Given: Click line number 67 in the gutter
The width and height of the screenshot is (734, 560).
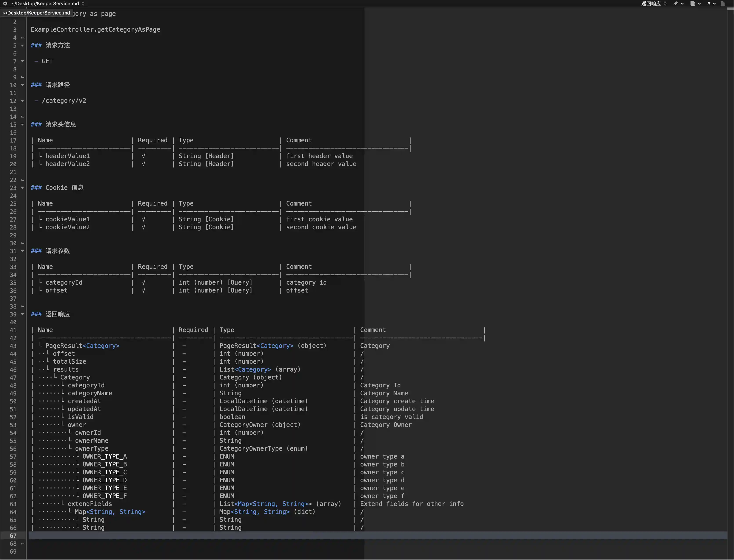Looking at the screenshot, I should point(13,536).
